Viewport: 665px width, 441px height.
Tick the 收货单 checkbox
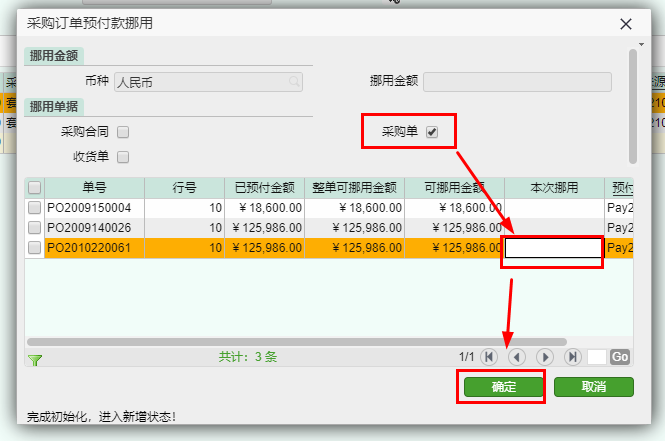pyautogui.click(x=123, y=156)
